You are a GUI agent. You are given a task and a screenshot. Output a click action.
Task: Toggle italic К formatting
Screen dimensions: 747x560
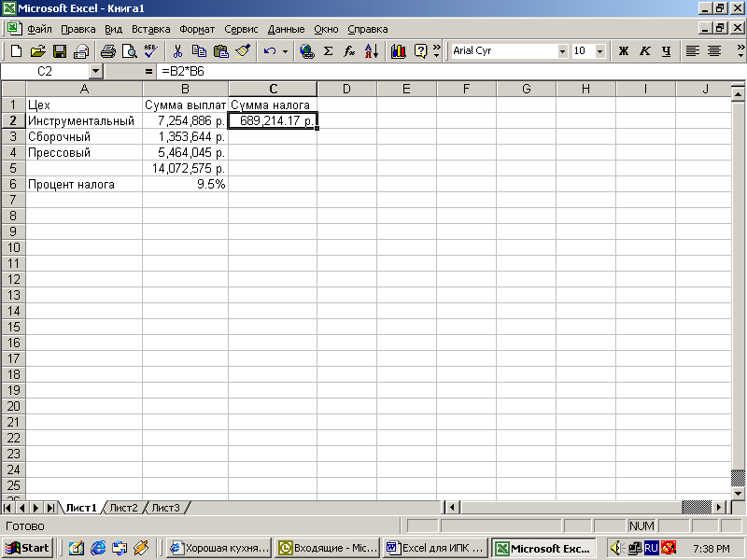pyautogui.click(x=644, y=51)
